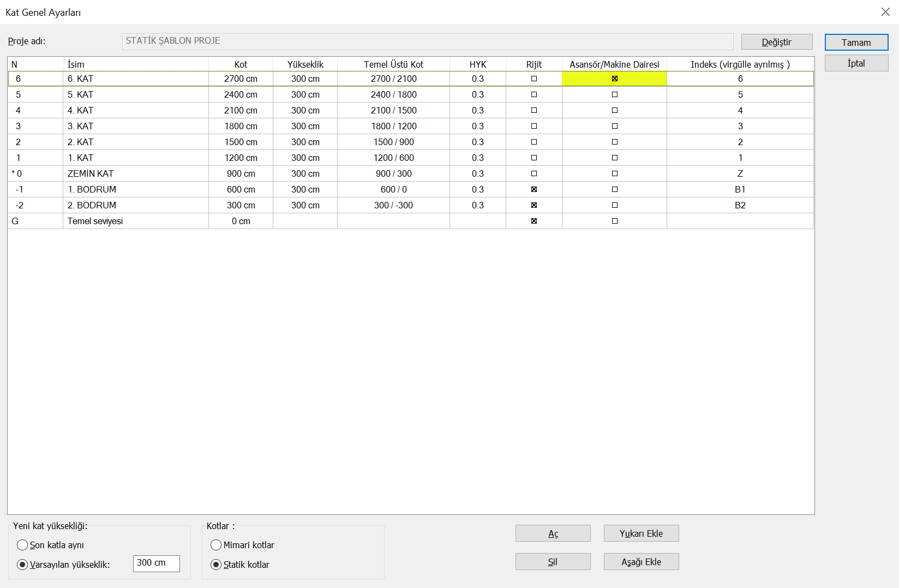Click Değiştir next to project name
Image resolution: width=899 pixels, height=588 pixels.
coord(776,42)
